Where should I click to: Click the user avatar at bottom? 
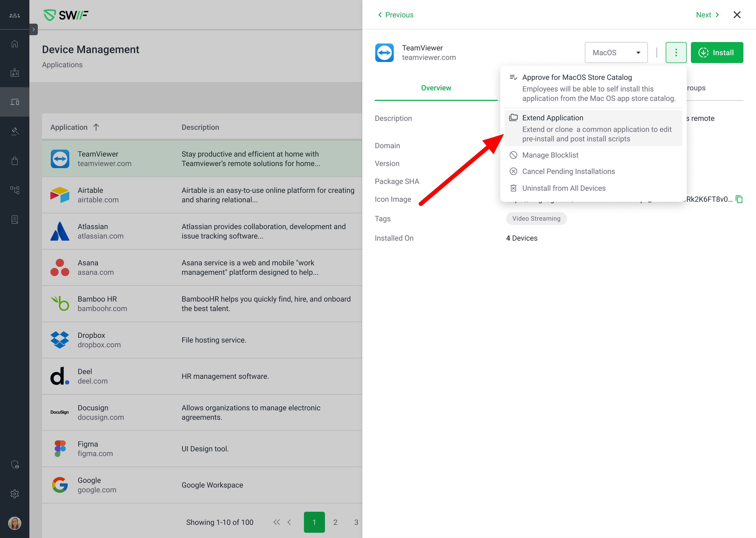[x=14, y=523]
